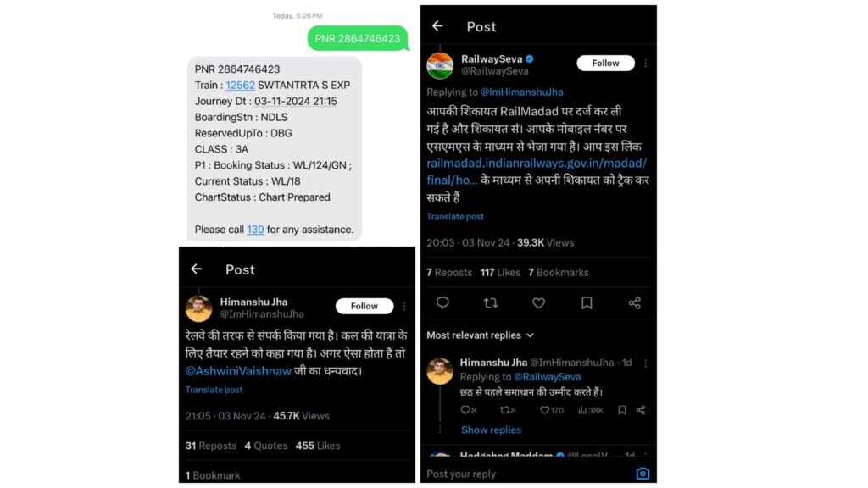The image size is (868, 488).
Task: Open the three-dot menu on RailwaySeva's post
Action: click(x=646, y=64)
